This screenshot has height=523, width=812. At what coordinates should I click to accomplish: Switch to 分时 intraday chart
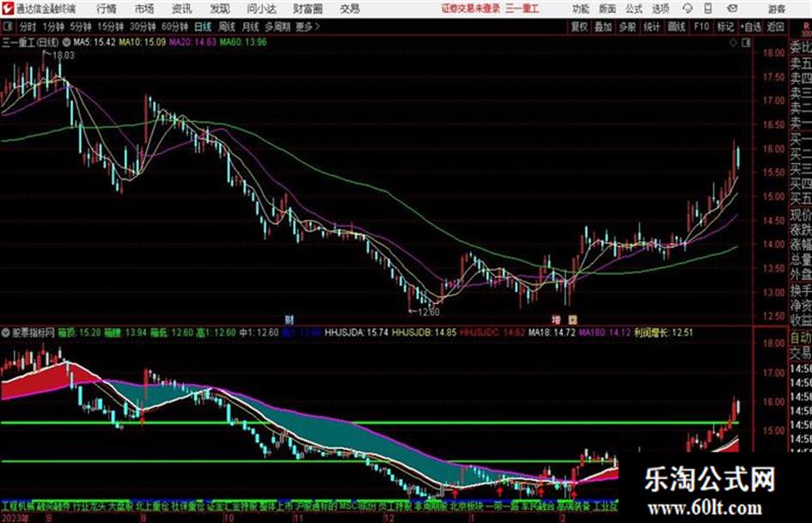(x=27, y=27)
